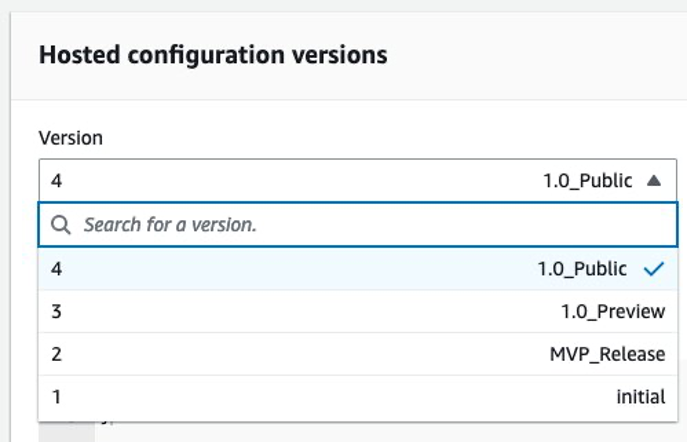Select version number 2 in the list
The image size is (687, 443).
pos(56,354)
